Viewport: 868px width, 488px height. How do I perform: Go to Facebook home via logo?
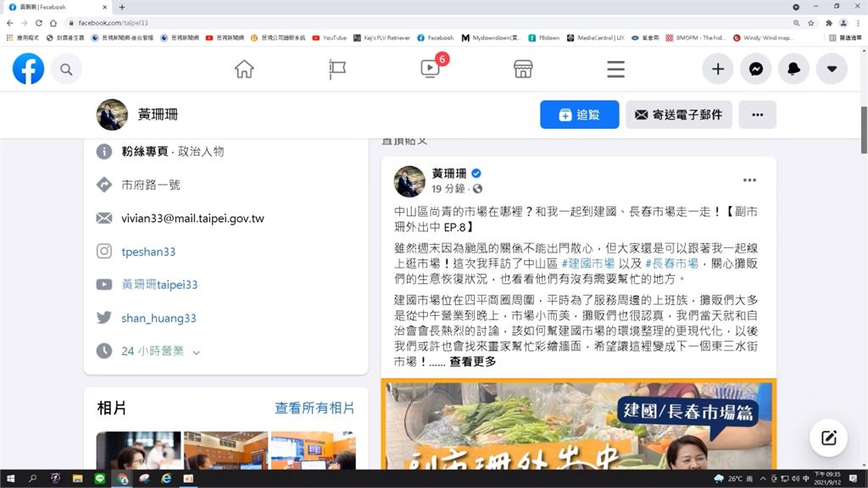(28, 69)
